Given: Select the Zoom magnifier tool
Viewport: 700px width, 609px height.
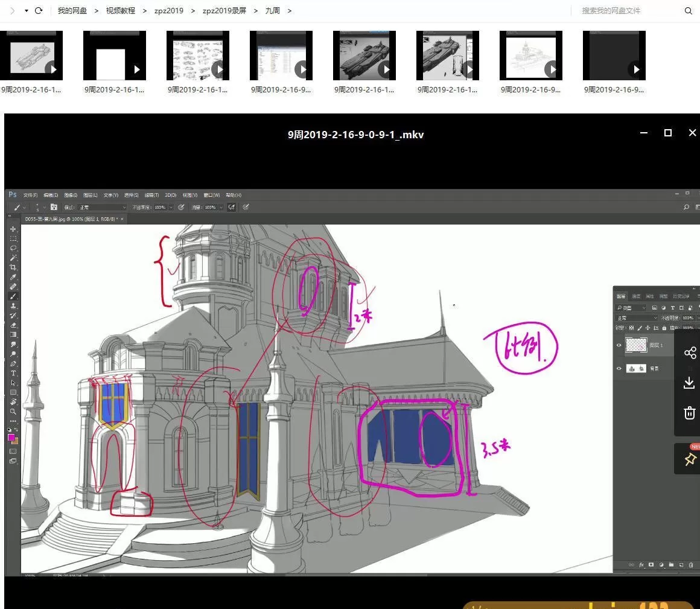Looking at the screenshot, I should click(x=13, y=412).
